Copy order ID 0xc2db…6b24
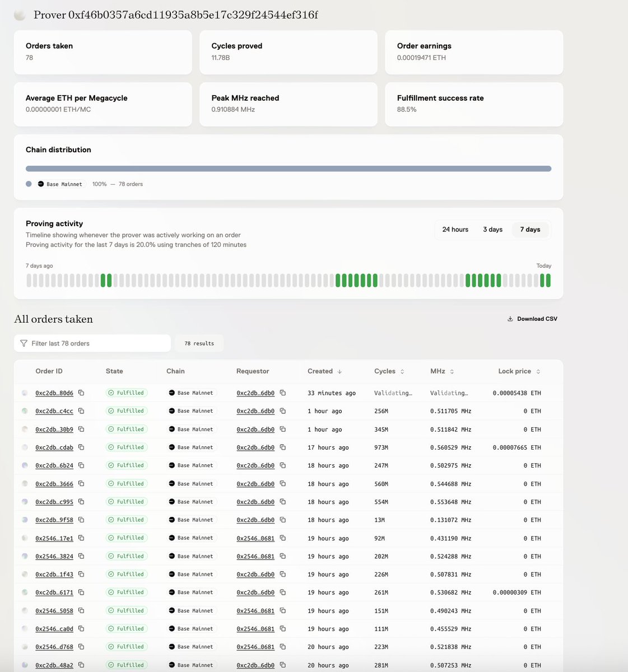This screenshot has height=672, width=628. click(x=81, y=465)
